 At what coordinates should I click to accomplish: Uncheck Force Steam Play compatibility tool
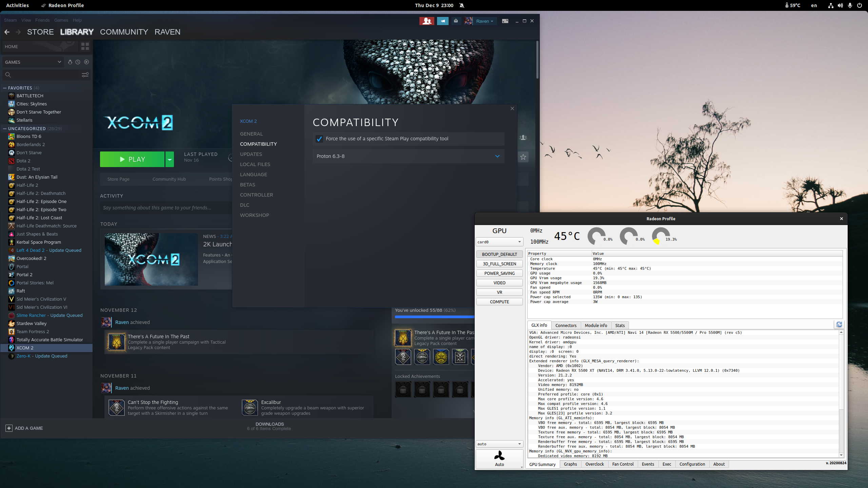[319, 139]
